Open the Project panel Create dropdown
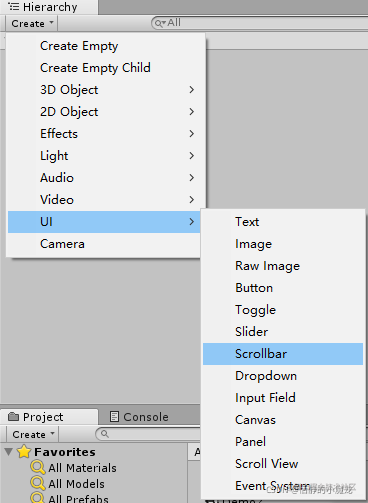 tap(33, 434)
